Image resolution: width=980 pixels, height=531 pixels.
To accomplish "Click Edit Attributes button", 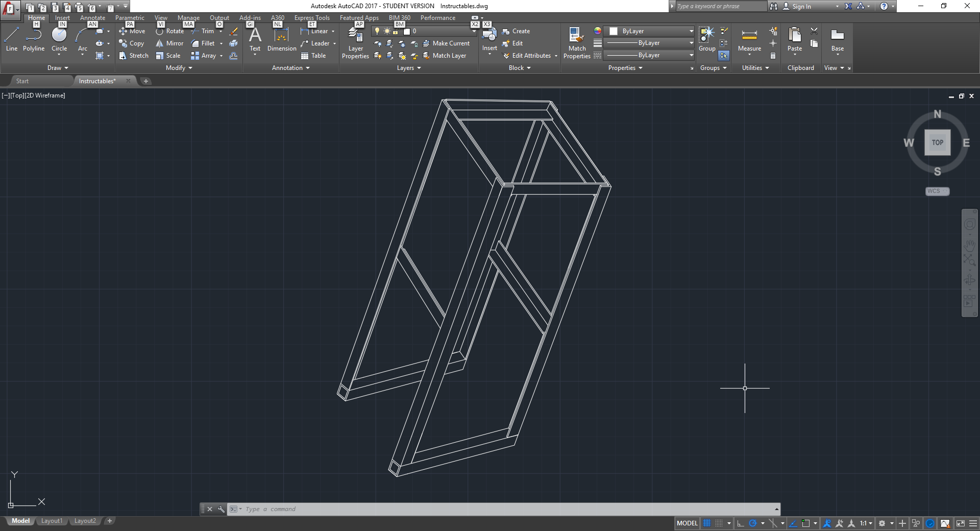I will pyautogui.click(x=527, y=56).
